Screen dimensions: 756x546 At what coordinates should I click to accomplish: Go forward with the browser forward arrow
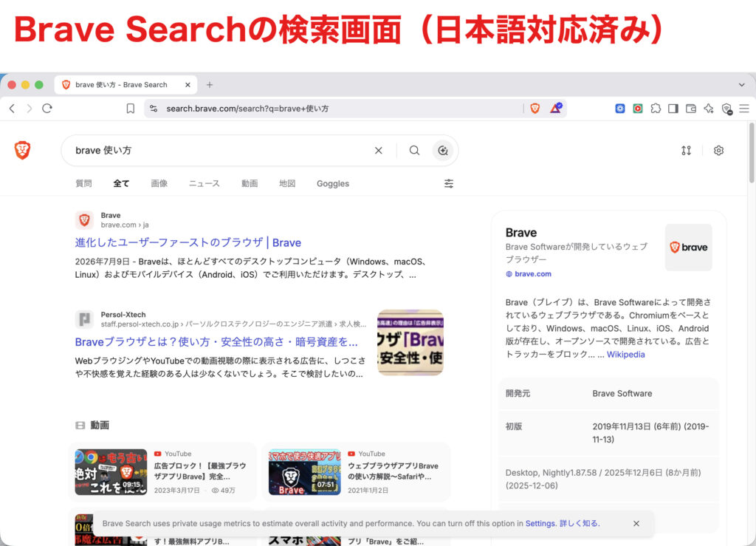pos(30,109)
